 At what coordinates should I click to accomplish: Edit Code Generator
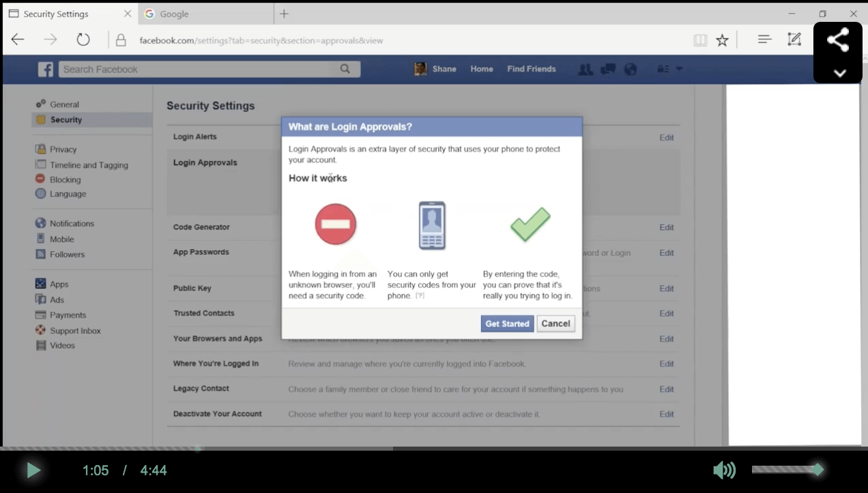[x=666, y=227]
